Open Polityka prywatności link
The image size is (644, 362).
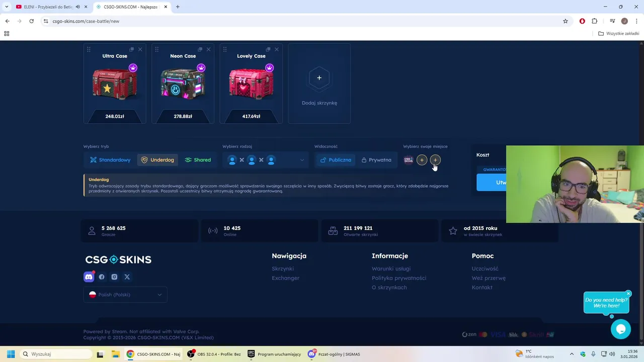click(x=399, y=278)
